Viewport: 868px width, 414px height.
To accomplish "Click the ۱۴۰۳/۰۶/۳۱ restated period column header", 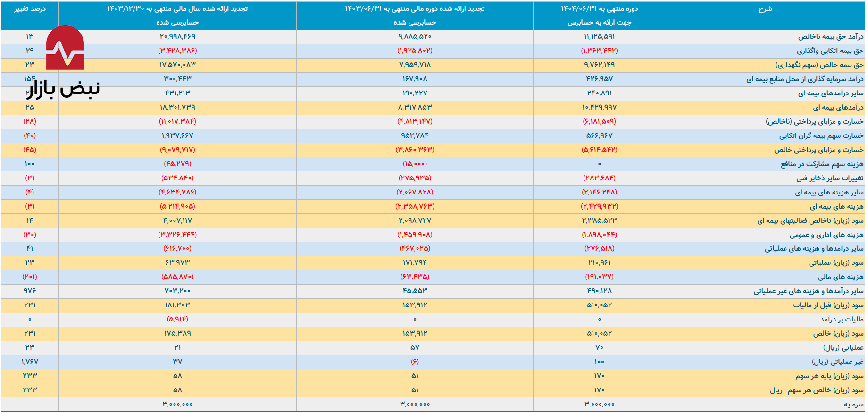I will point(415,9).
